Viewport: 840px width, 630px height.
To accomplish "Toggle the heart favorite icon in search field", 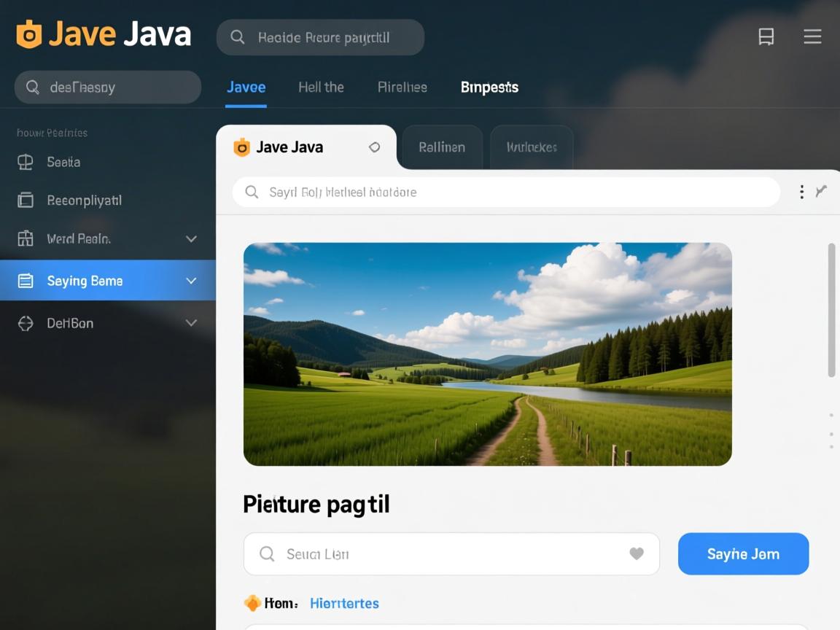I will pos(636,553).
